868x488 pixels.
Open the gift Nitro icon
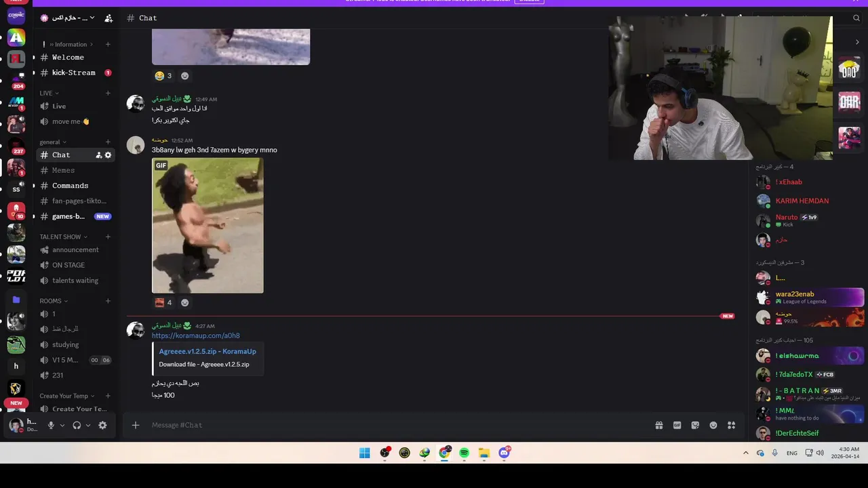click(x=659, y=426)
